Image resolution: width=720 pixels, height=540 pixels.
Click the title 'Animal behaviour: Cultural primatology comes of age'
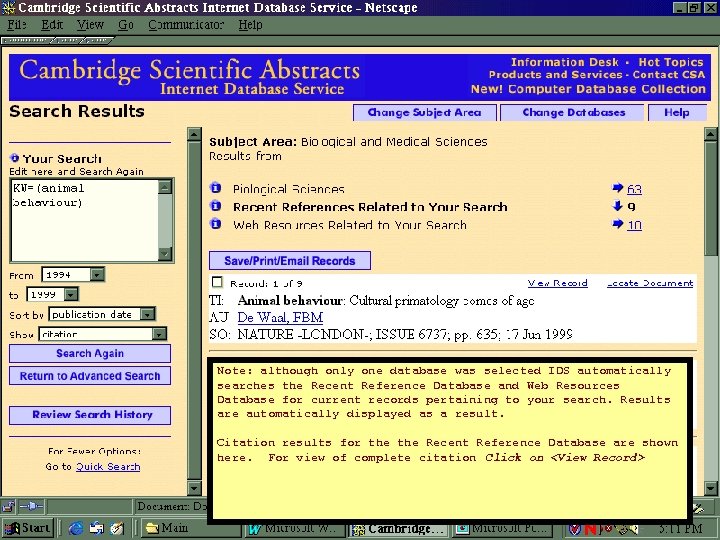click(386, 301)
